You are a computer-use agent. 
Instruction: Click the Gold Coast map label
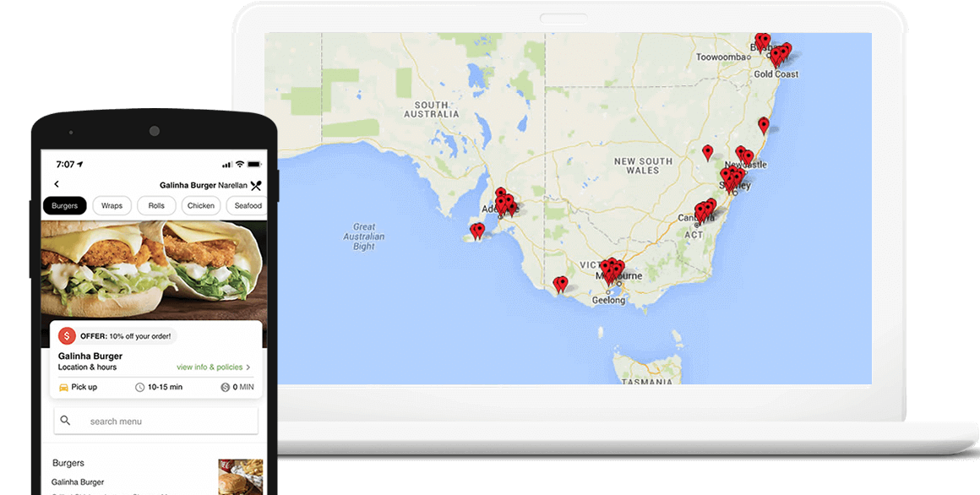click(776, 74)
